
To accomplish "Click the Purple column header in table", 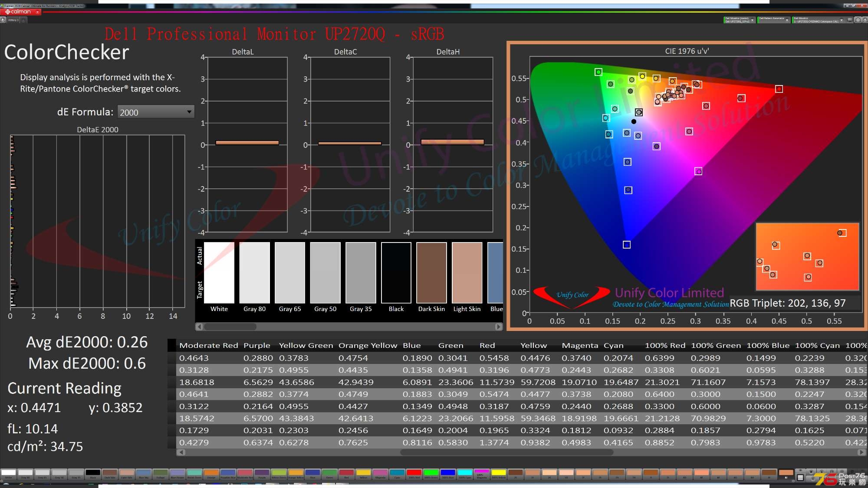I will (257, 345).
